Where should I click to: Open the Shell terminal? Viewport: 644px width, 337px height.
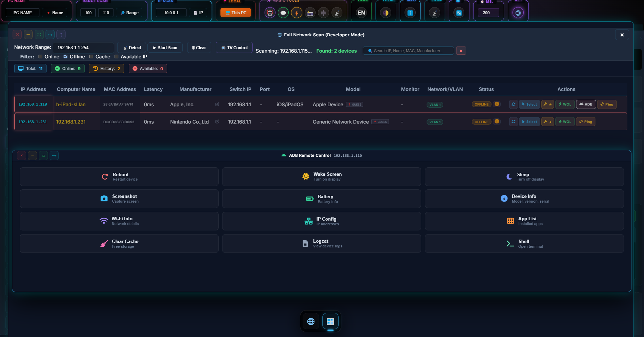pyautogui.click(x=524, y=243)
